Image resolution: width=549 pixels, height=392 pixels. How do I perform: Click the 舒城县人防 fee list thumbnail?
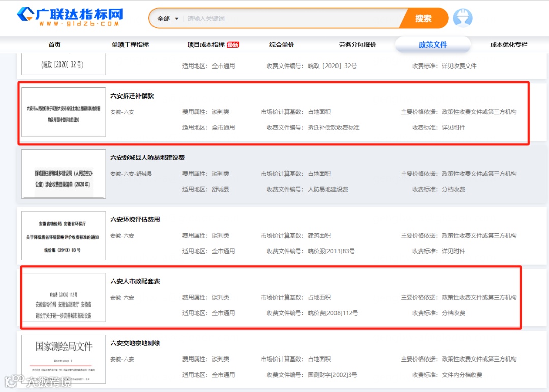click(x=64, y=174)
